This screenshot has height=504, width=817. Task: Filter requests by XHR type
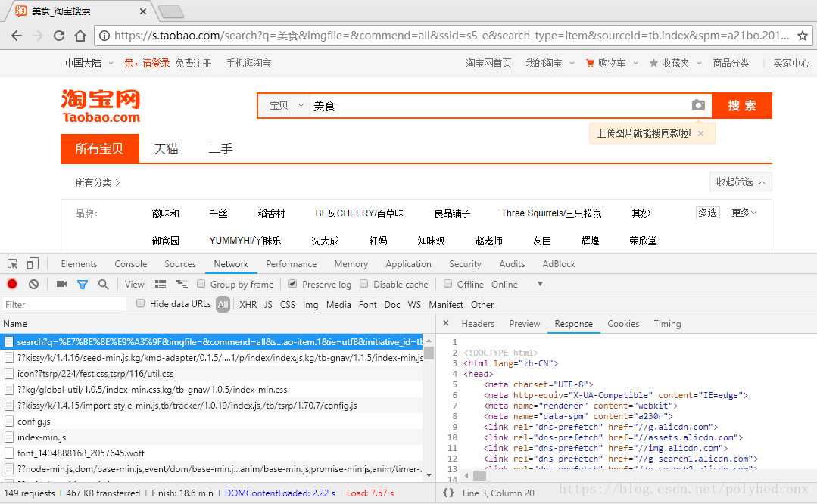[248, 304]
